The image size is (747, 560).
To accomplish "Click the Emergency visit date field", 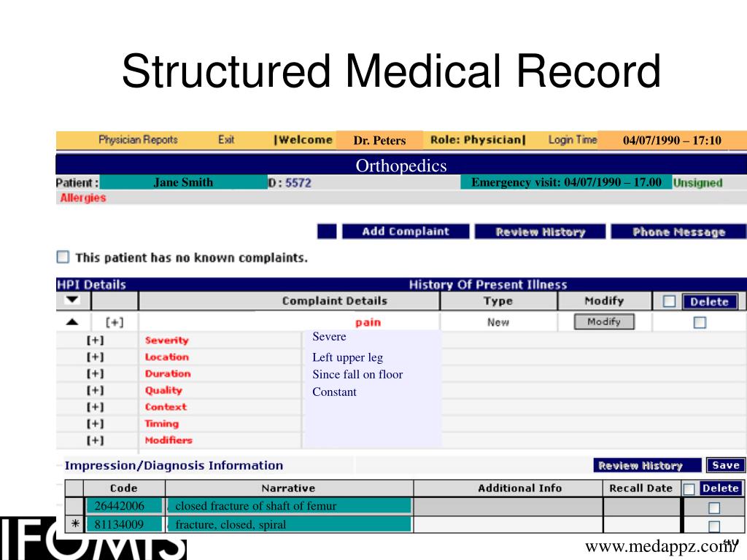I will (x=566, y=182).
